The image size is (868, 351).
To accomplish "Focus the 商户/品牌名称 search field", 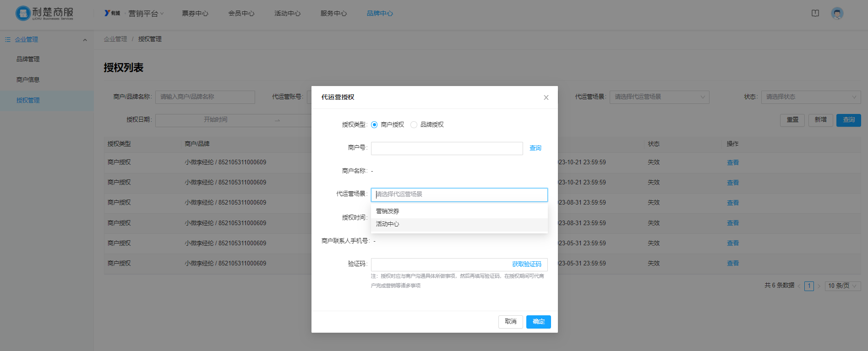I will click(205, 97).
